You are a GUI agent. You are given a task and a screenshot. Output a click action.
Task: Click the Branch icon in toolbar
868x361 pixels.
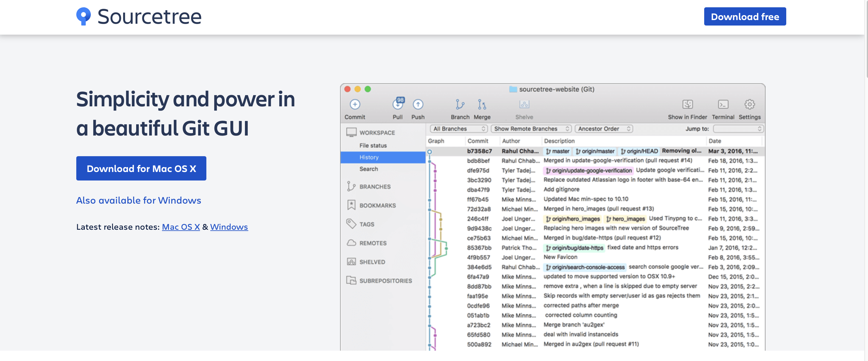point(460,105)
